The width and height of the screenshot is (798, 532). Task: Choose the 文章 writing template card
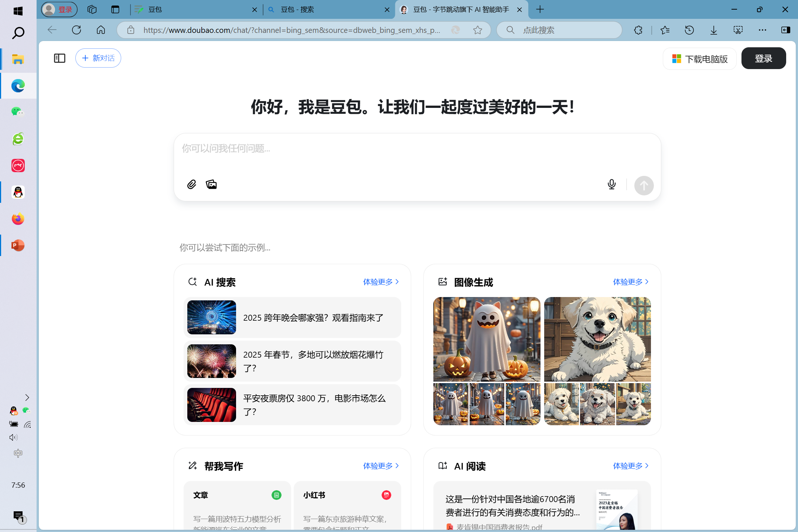click(x=237, y=506)
